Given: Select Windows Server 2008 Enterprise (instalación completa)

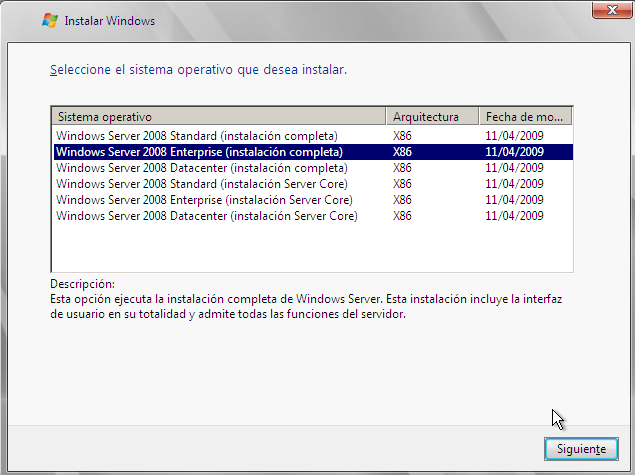Looking at the screenshot, I should tap(313, 152).
